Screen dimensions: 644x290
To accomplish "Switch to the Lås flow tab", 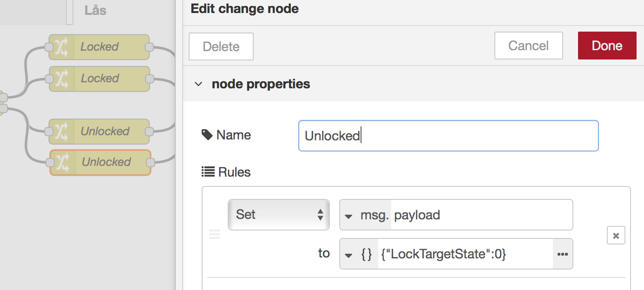I will click(x=95, y=10).
